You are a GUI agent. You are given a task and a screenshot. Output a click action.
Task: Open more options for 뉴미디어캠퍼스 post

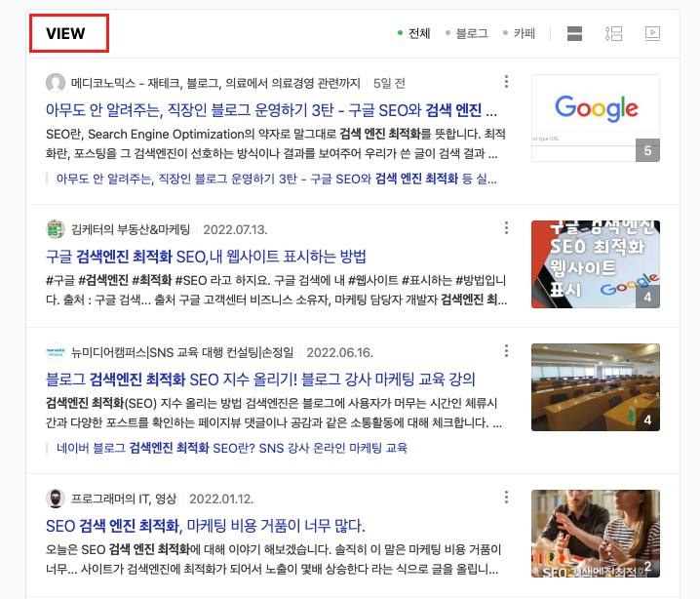click(506, 351)
